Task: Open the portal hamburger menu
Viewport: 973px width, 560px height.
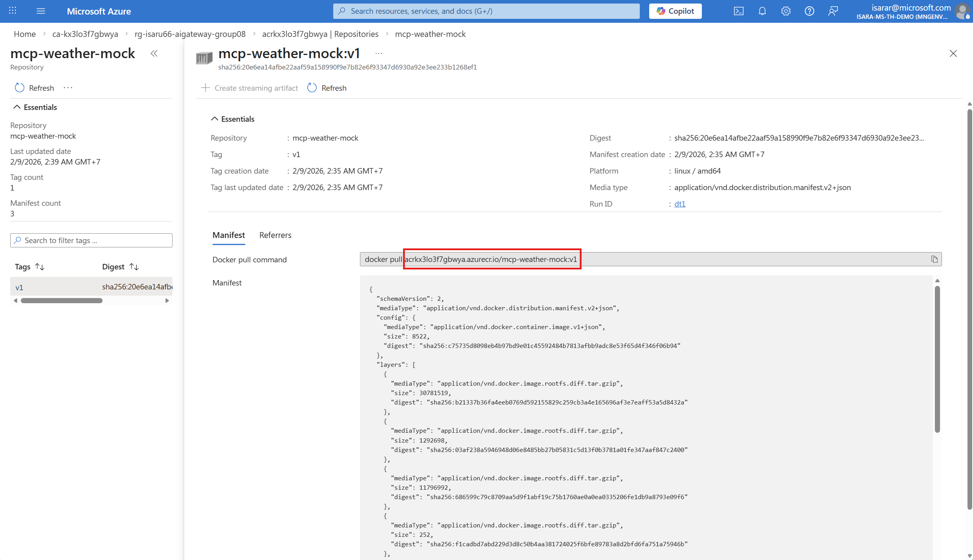Action: pos(41,11)
